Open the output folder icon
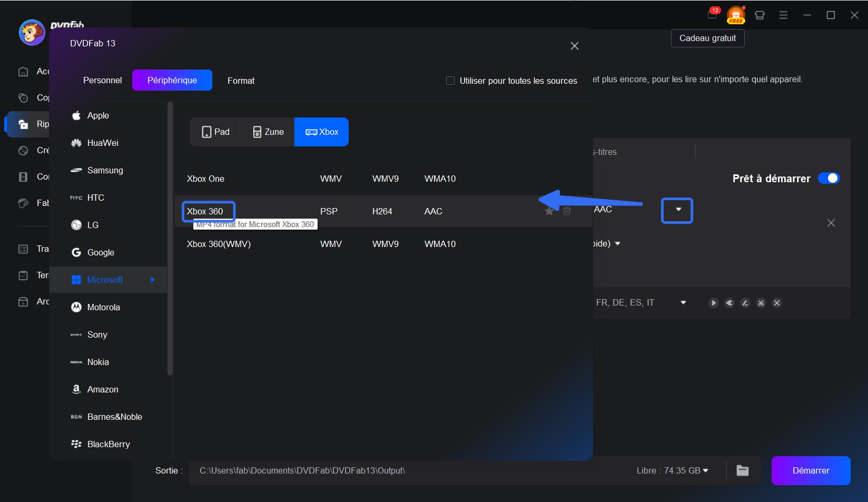868x502 pixels. tap(743, 470)
